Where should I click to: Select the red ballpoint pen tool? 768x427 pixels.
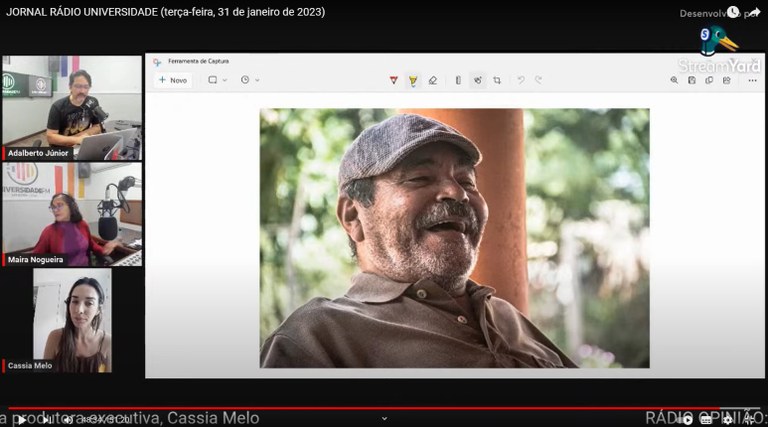click(x=394, y=80)
